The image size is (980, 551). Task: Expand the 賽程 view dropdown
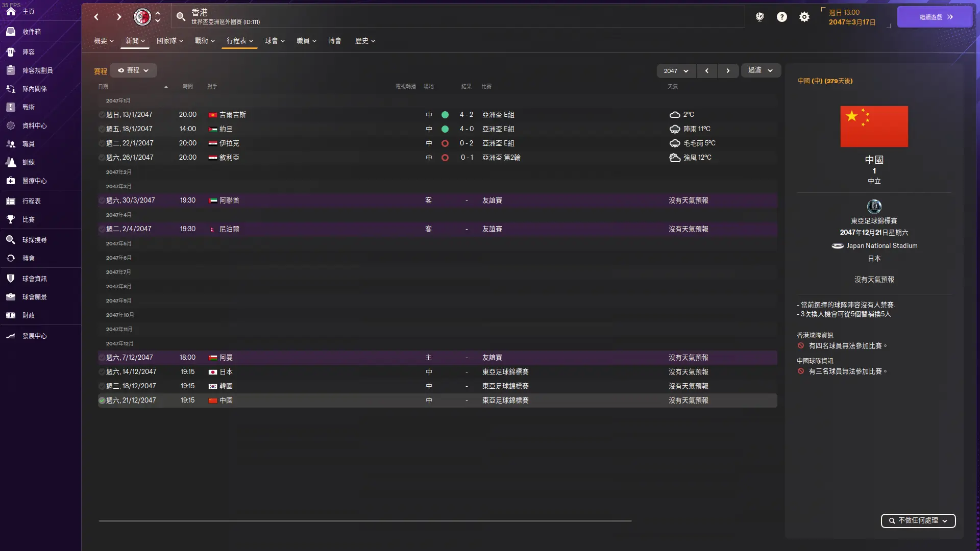click(133, 70)
